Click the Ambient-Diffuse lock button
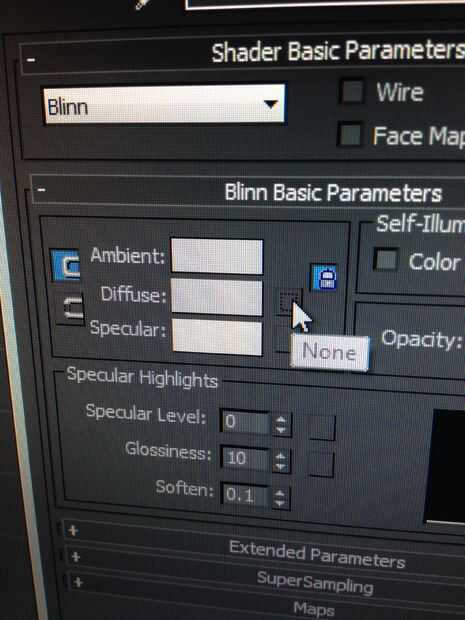 pos(66,265)
